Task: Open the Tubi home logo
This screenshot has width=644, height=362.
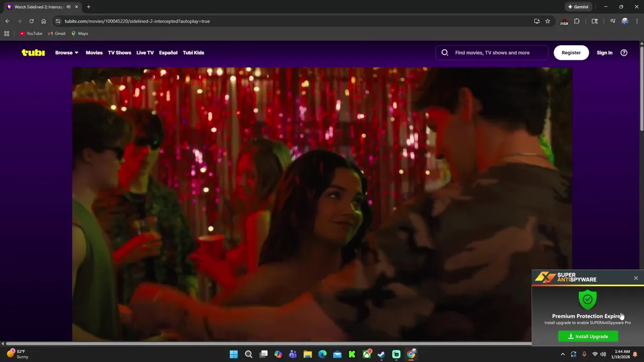Action: click(33, 52)
